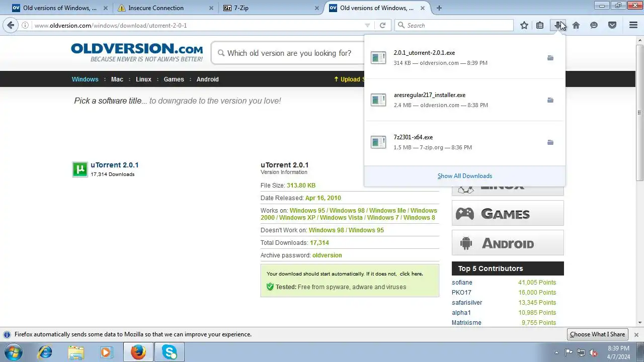Select Android in site navigation
Image resolution: width=644 pixels, height=362 pixels.
208,79
